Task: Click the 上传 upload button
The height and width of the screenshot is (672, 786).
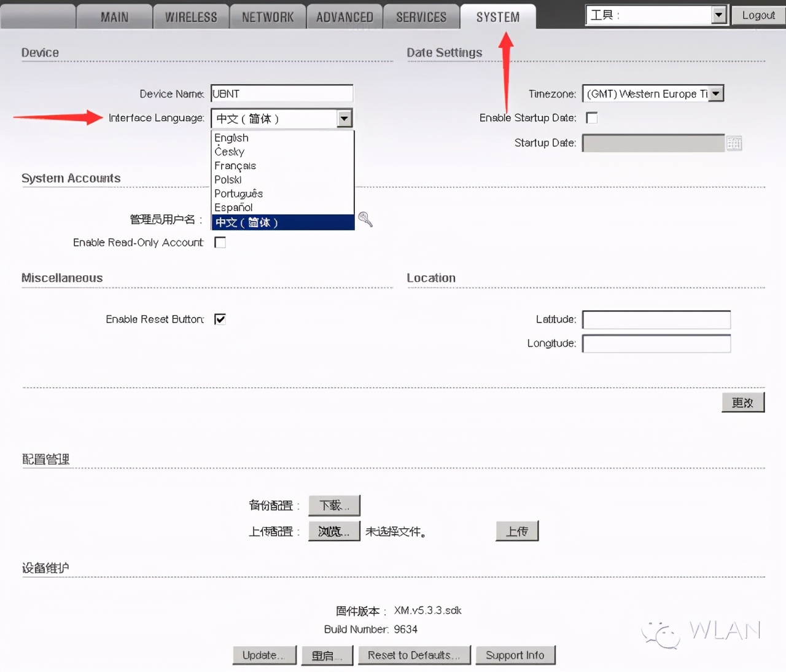Action: 517,531
